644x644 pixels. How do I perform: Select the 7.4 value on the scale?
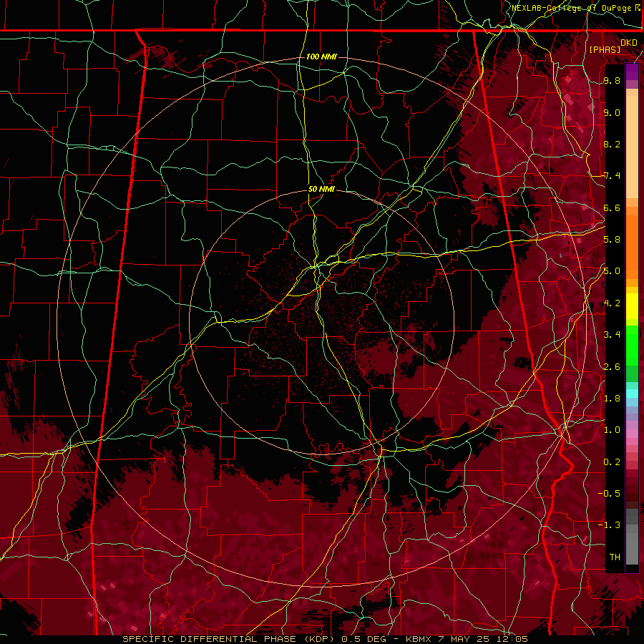pyautogui.click(x=612, y=176)
